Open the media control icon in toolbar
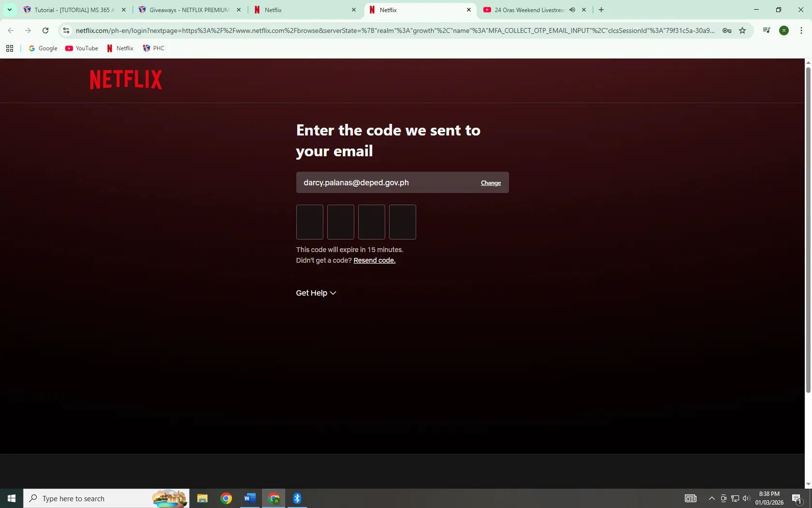Image resolution: width=812 pixels, height=508 pixels. pyautogui.click(x=767, y=30)
